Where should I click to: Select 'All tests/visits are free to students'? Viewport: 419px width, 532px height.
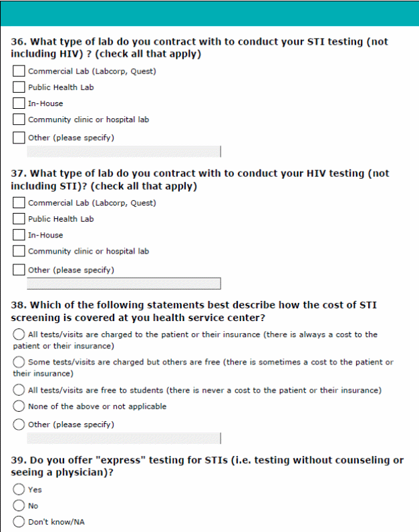click(x=19, y=390)
